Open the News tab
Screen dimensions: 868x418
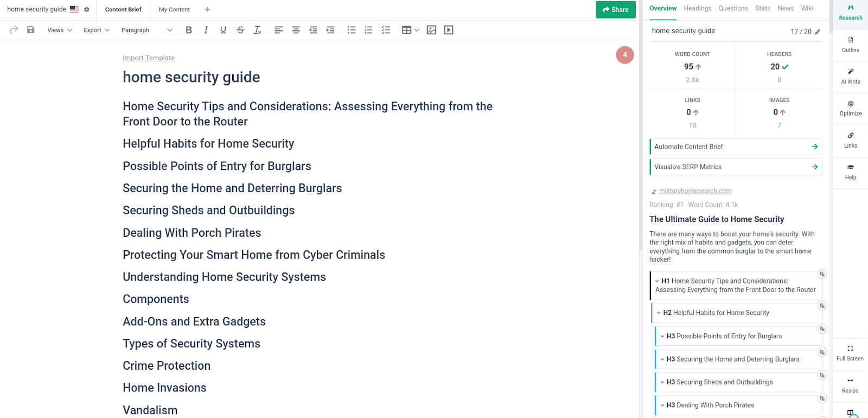(x=786, y=8)
